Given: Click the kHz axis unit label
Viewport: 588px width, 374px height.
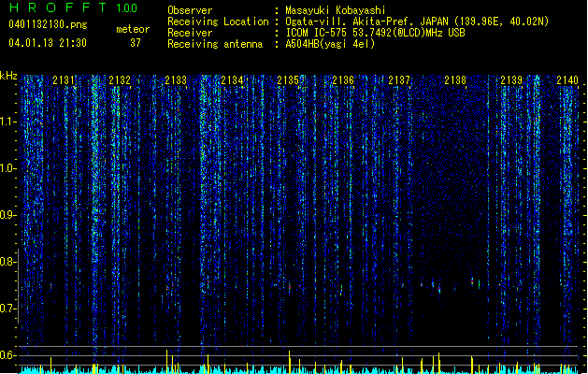Looking at the screenshot, I should click(x=8, y=76).
